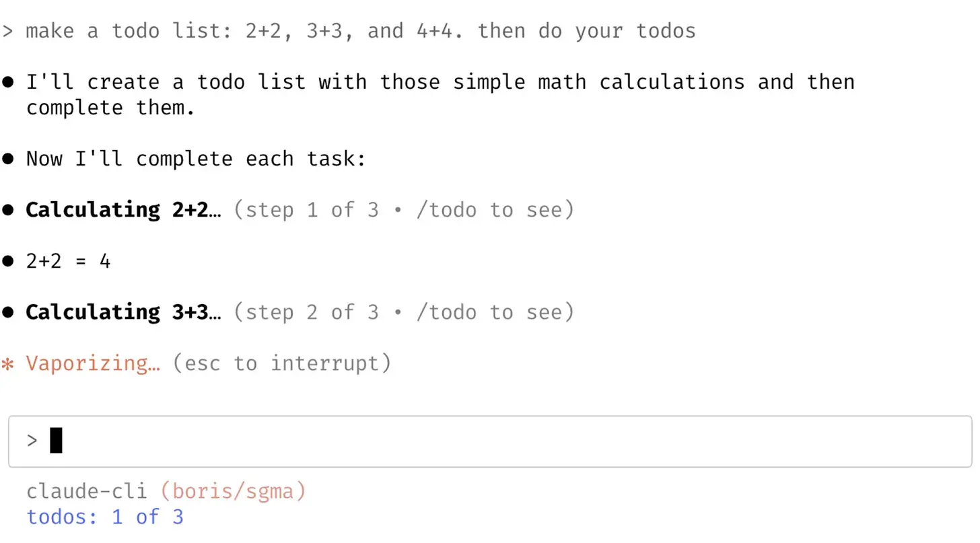
Task: Click the bullet before 'Calculating 3+3'
Action: pos(8,312)
